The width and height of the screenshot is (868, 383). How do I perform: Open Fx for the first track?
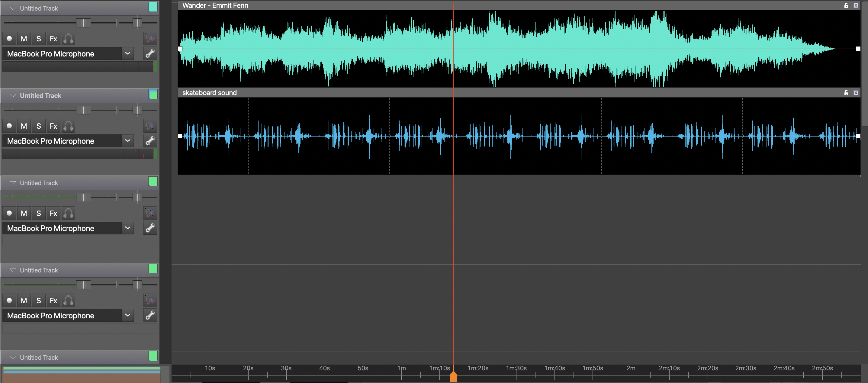pos(53,39)
